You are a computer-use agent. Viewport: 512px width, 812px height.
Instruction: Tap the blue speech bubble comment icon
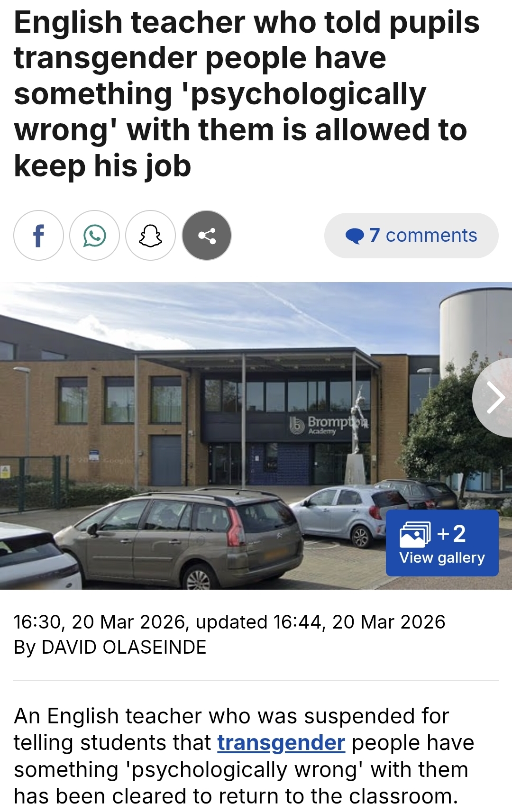355,236
